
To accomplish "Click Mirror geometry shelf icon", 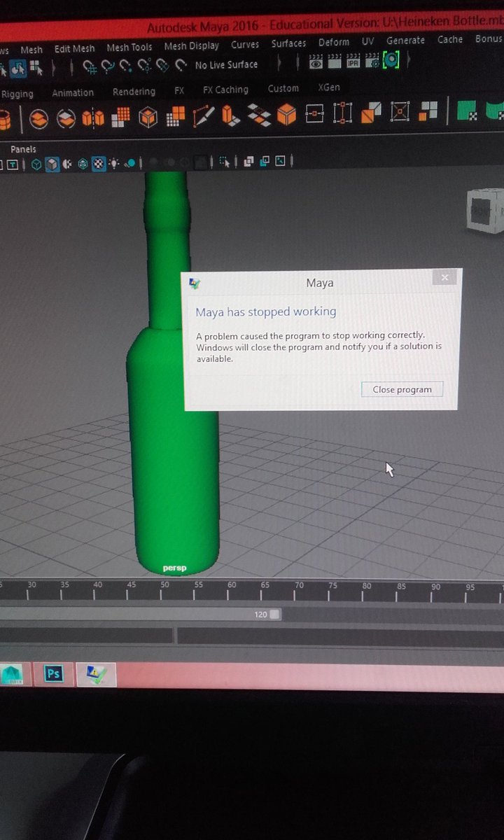I will coord(92,118).
